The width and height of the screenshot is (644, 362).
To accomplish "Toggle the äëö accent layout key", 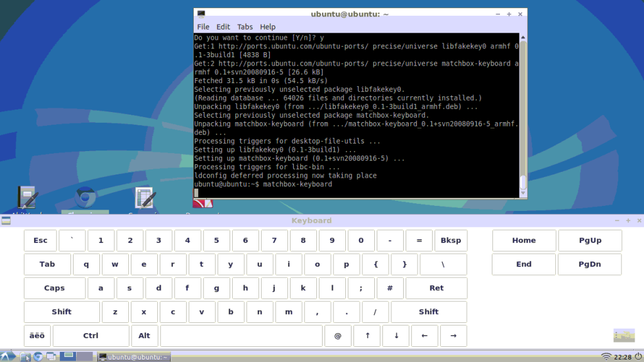I will pyautogui.click(x=37, y=336).
